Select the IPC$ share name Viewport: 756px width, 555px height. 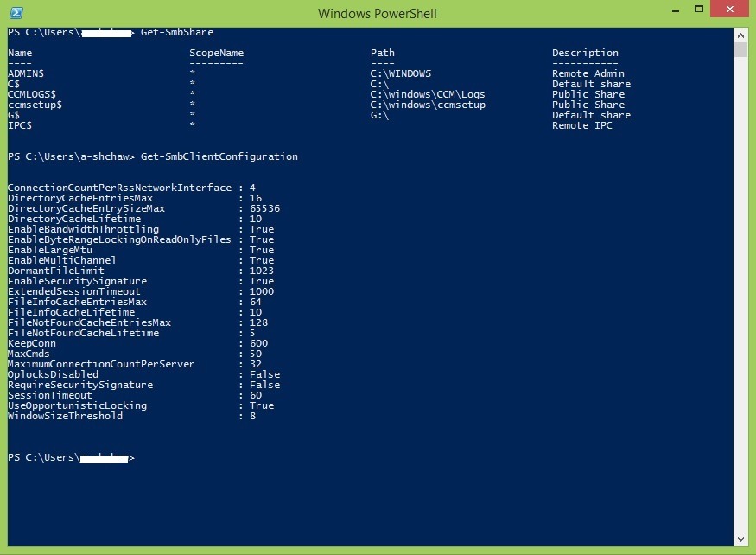click(20, 125)
